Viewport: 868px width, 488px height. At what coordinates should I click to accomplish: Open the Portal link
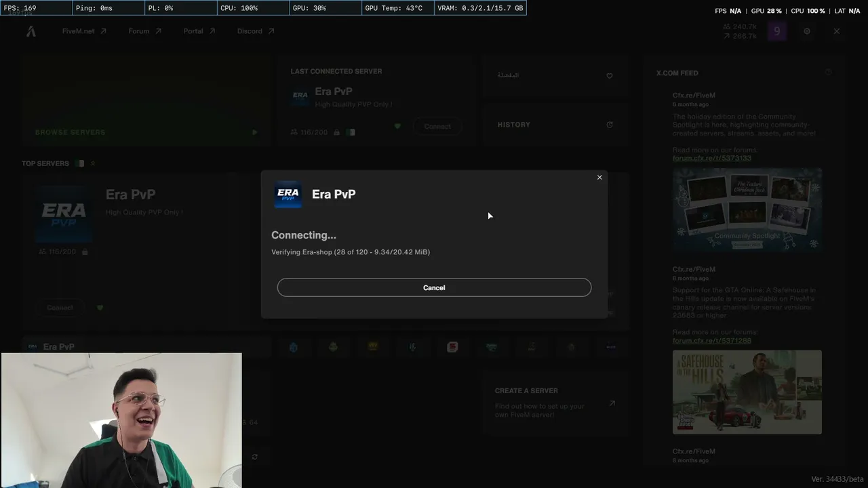click(x=199, y=31)
